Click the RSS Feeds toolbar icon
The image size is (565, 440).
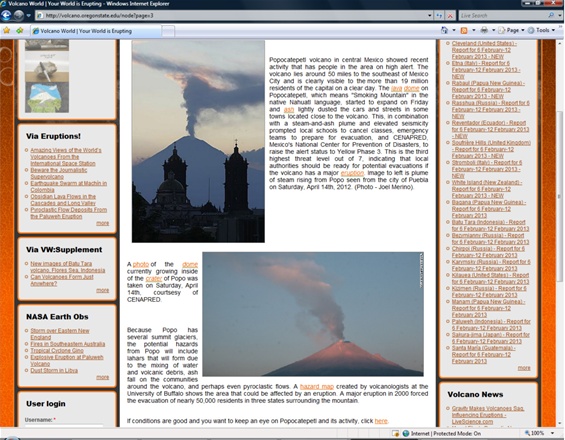coord(464,31)
